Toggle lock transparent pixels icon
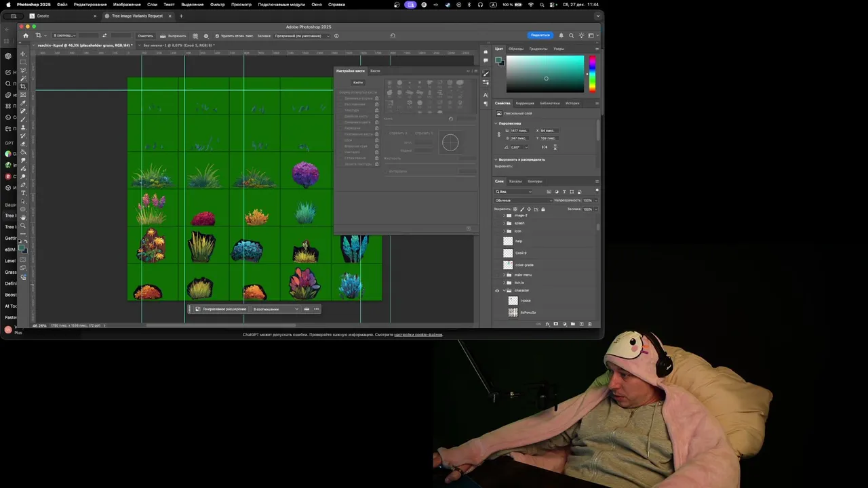This screenshot has height=488, width=868. tap(515, 209)
